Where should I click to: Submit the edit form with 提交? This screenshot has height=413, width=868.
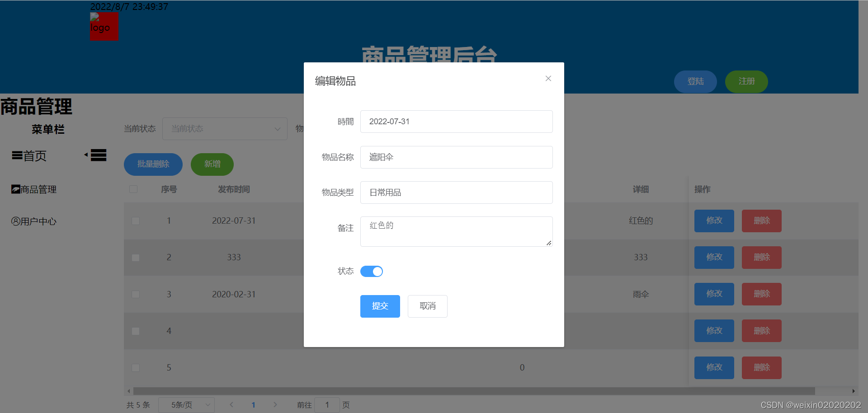pos(380,306)
